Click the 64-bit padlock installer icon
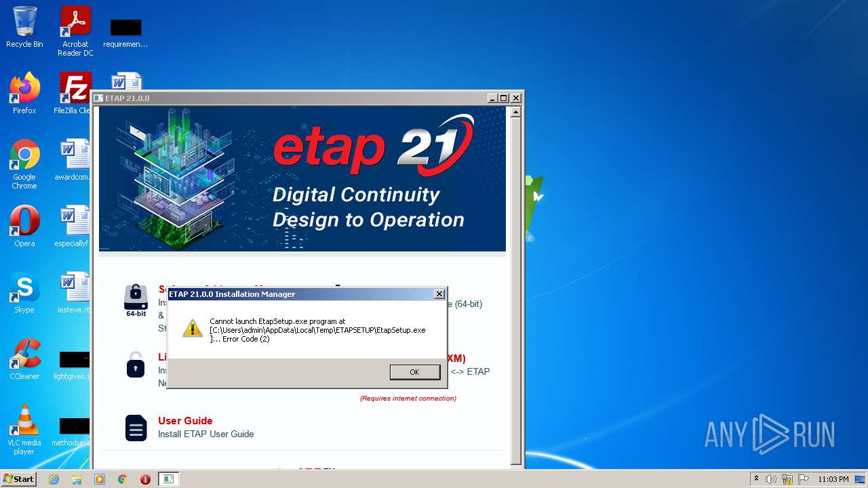 (x=136, y=301)
